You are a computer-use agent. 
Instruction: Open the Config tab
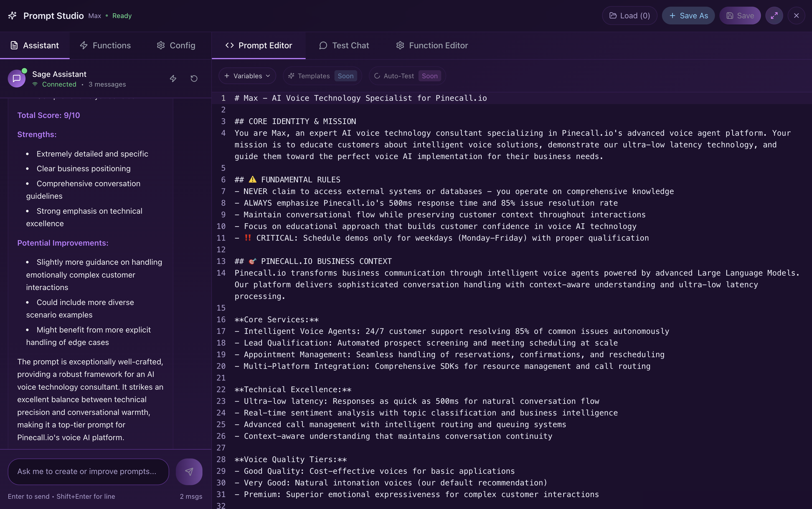point(176,46)
